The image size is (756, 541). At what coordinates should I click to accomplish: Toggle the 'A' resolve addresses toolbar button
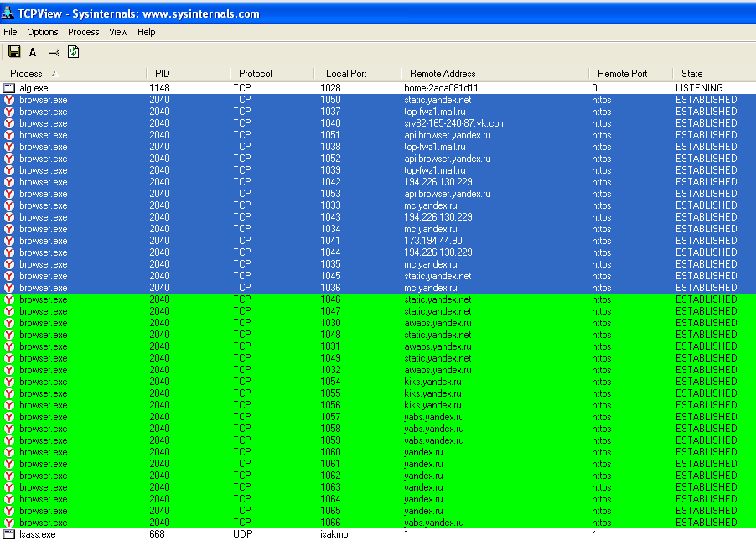(34, 53)
